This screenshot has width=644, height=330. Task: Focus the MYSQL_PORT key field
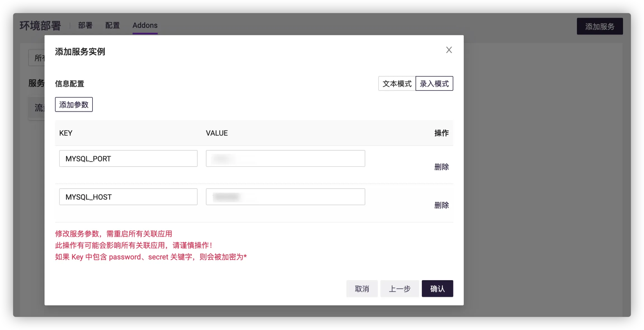(128, 159)
